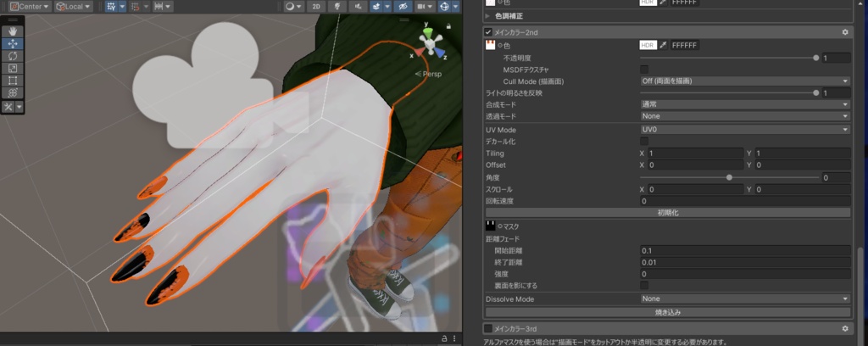Screen dimensions: 868x346
Task: Select the combined Transform tool
Action: pos(13,92)
